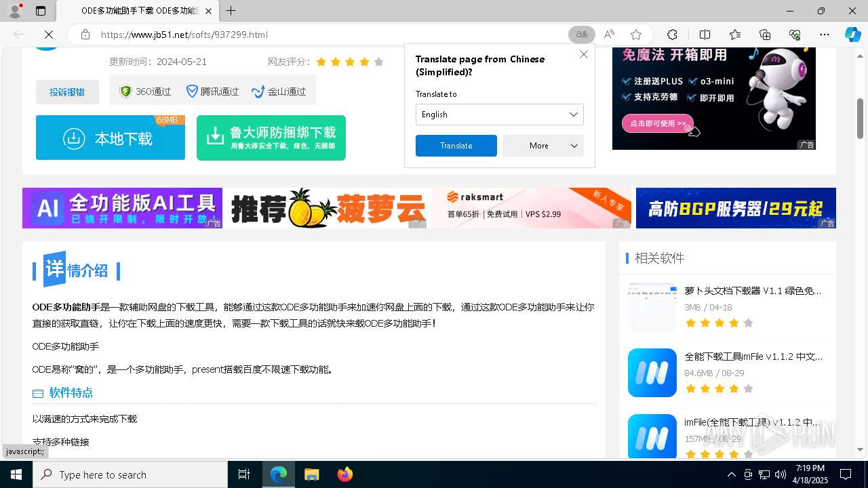This screenshot has width=868, height=488.
Task: Click the vertical scrollbar thumb
Action: click(860, 119)
